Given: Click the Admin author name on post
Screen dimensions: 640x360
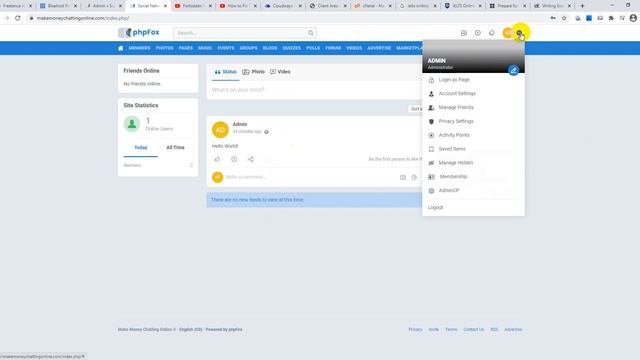Looking at the screenshot, I should [x=240, y=124].
